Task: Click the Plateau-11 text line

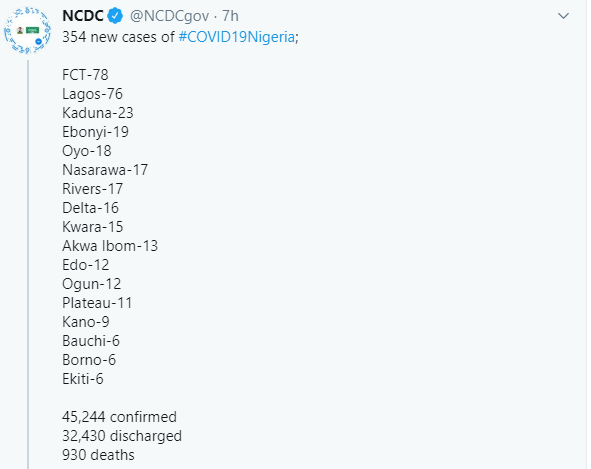Action: (97, 303)
